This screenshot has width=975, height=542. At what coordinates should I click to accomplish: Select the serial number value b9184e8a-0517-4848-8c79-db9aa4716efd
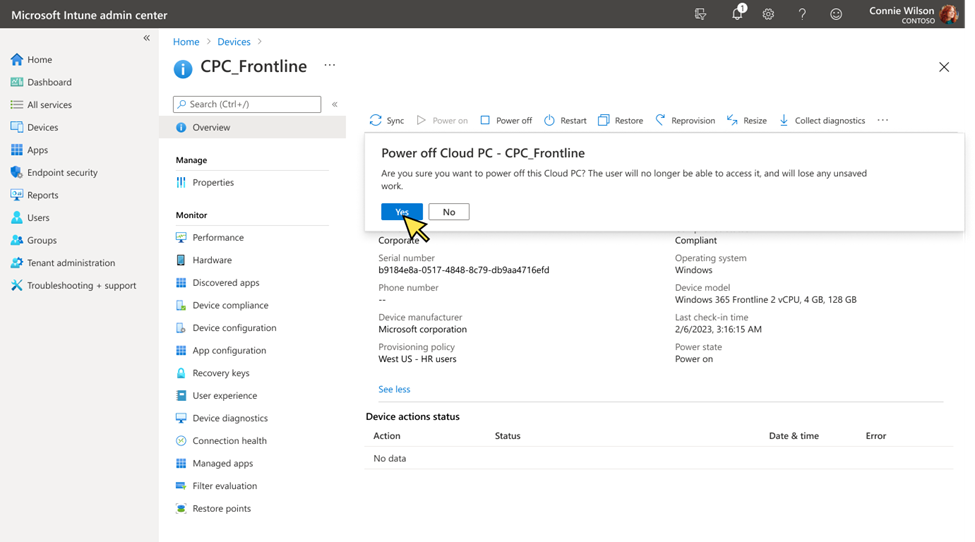pyautogui.click(x=464, y=270)
